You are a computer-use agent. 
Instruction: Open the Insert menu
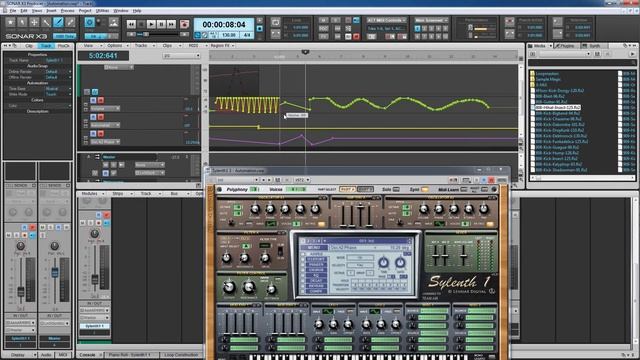(51, 11)
